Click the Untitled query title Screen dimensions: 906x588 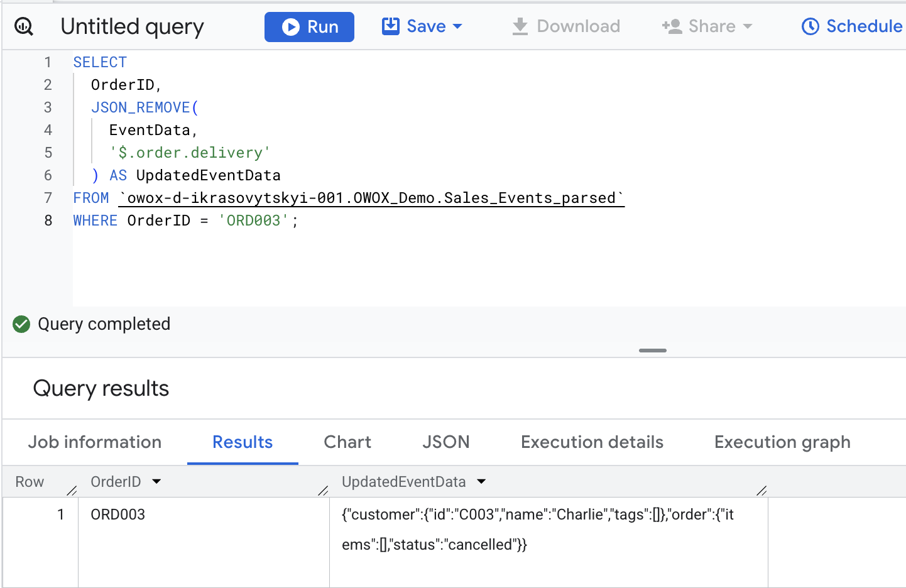132,27
